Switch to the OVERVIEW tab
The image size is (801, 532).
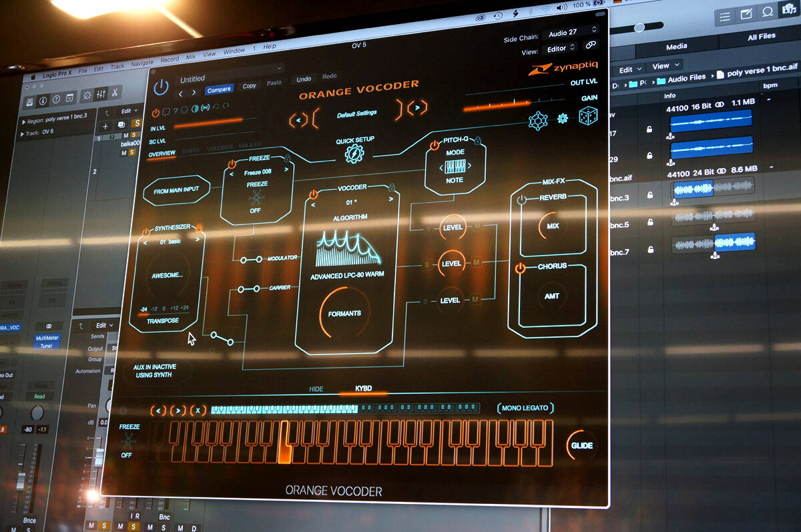click(x=162, y=154)
